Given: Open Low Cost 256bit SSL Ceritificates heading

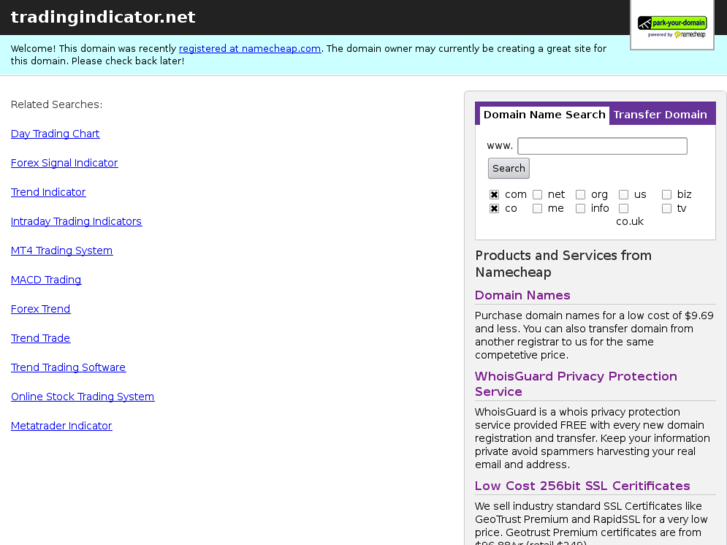Looking at the screenshot, I should [x=582, y=486].
